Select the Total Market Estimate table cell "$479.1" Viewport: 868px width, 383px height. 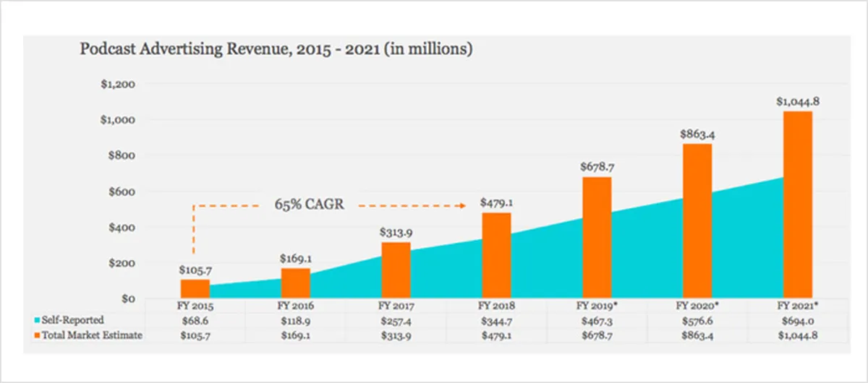496,336
